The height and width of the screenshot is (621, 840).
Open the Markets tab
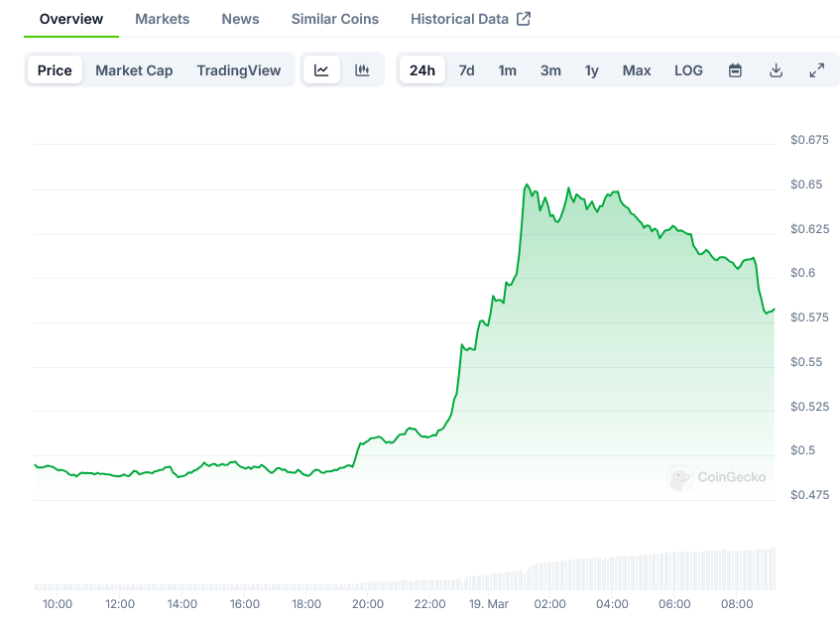pyautogui.click(x=162, y=19)
